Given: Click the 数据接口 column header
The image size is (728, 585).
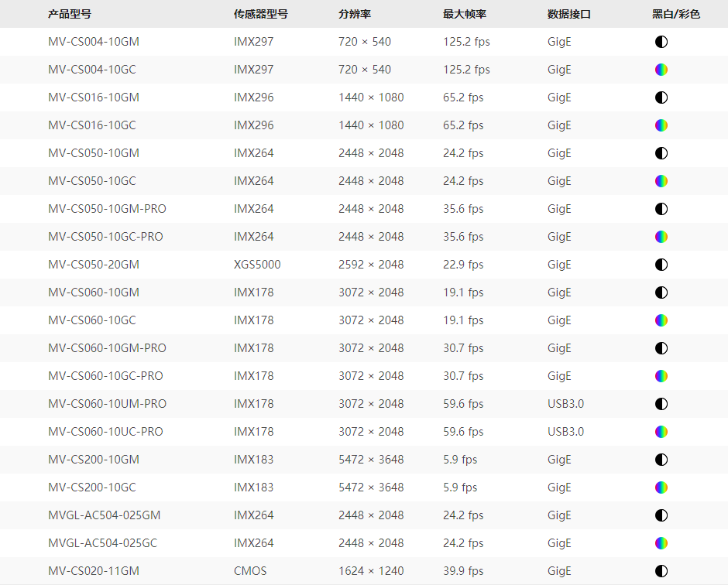Looking at the screenshot, I should tap(568, 14).
